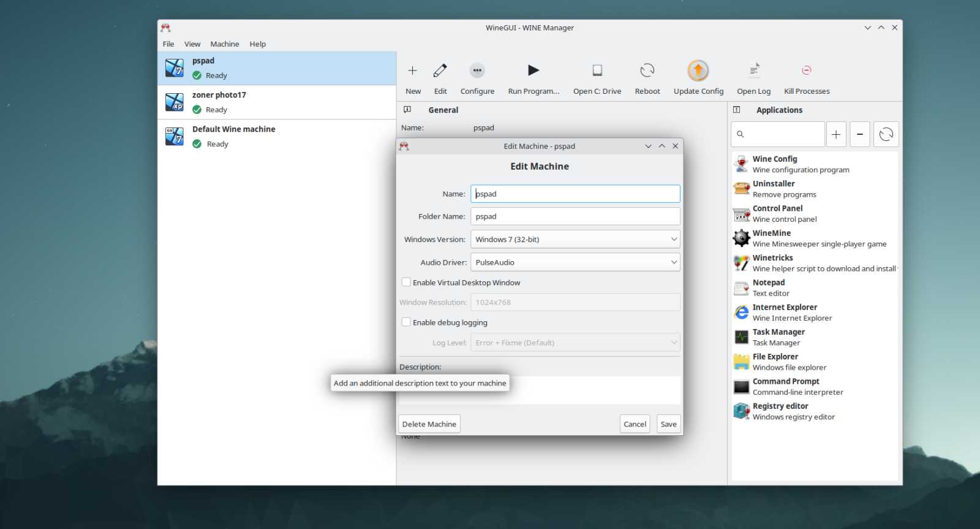Open Log toolbar icon
The height and width of the screenshot is (529, 980).
(x=754, y=70)
